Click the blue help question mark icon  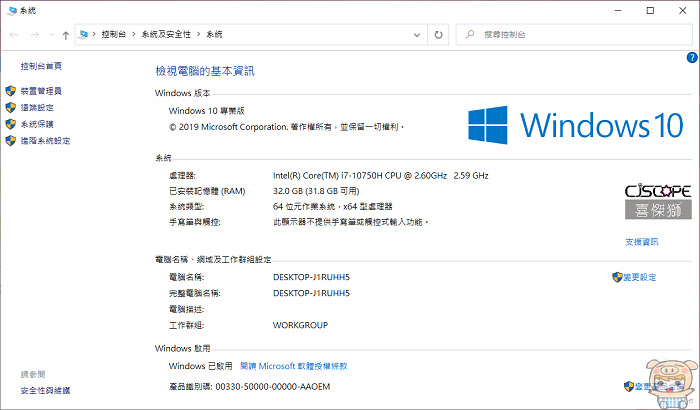pyautogui.click(x=692, y=58)
